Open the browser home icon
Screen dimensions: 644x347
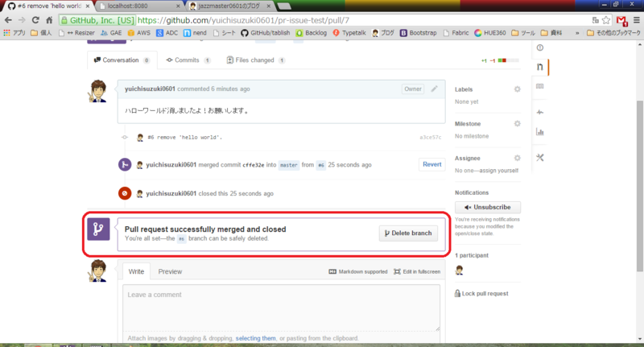point(49,20)
